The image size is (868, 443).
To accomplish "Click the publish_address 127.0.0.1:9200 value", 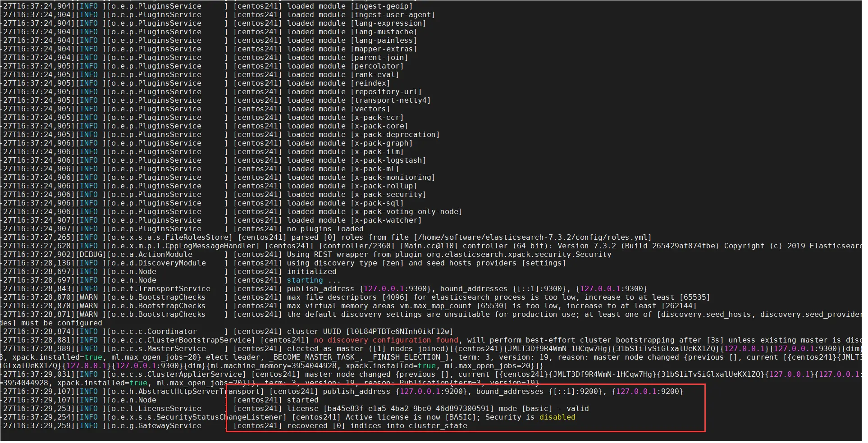I will pos(431,392).
